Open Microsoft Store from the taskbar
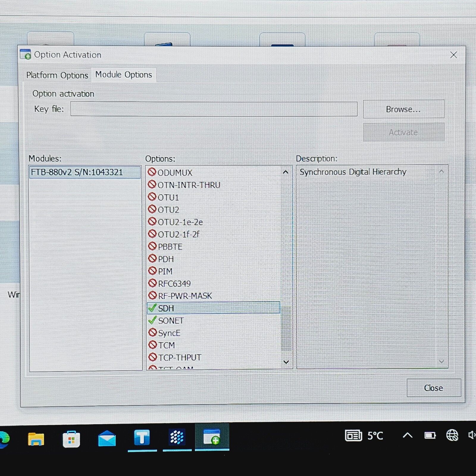 (x=71, y=439)
